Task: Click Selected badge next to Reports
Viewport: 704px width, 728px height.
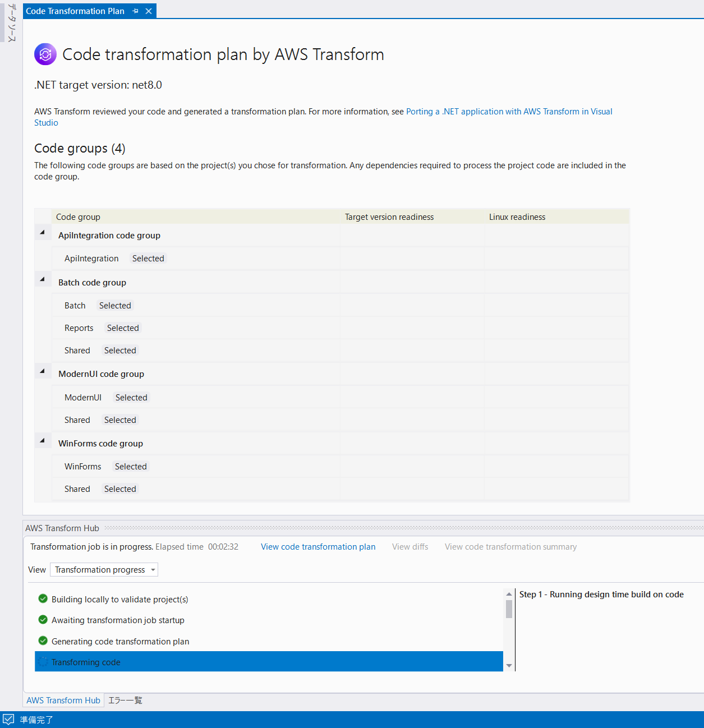Action: click(123, 328)
